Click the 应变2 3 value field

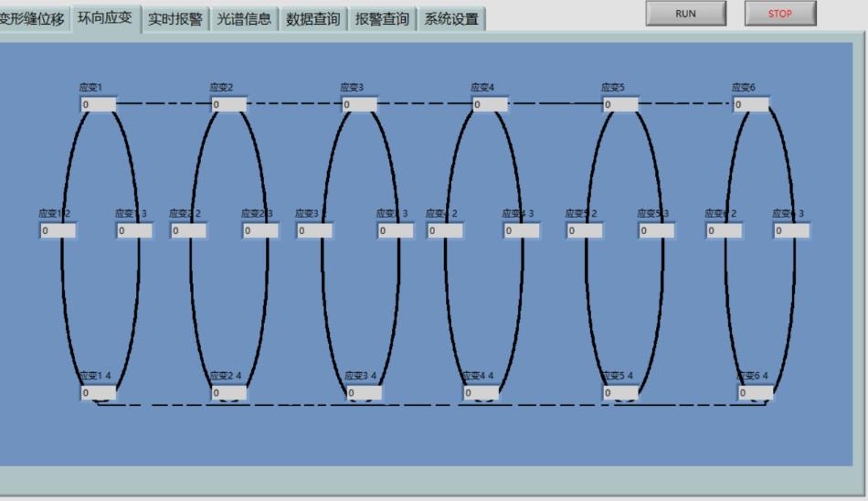click(260, 231)
